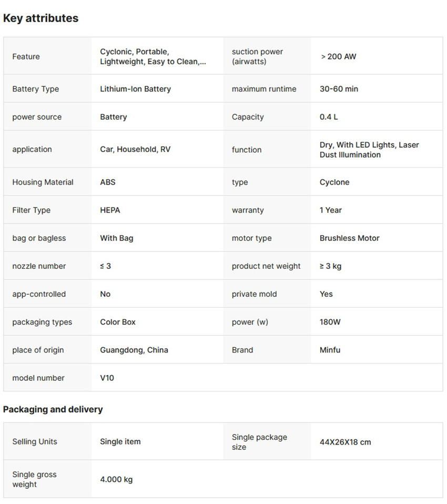Select the V10 model number value

pos(107,378)
